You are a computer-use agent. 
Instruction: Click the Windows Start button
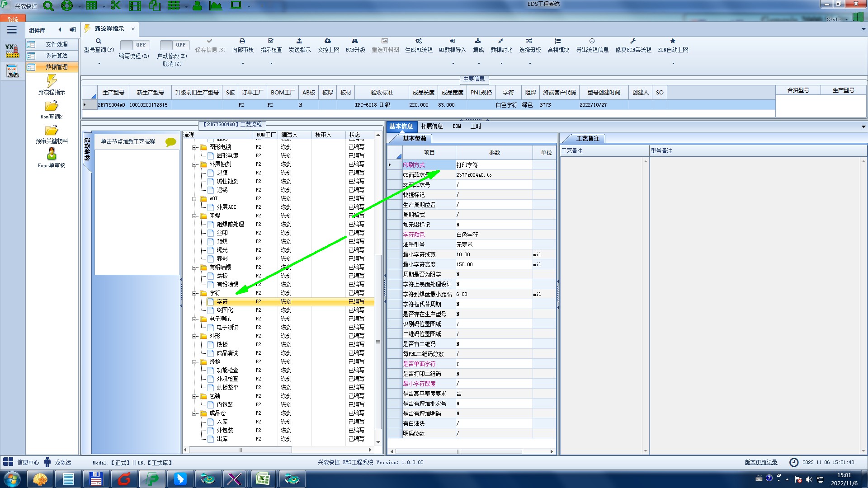12,479
